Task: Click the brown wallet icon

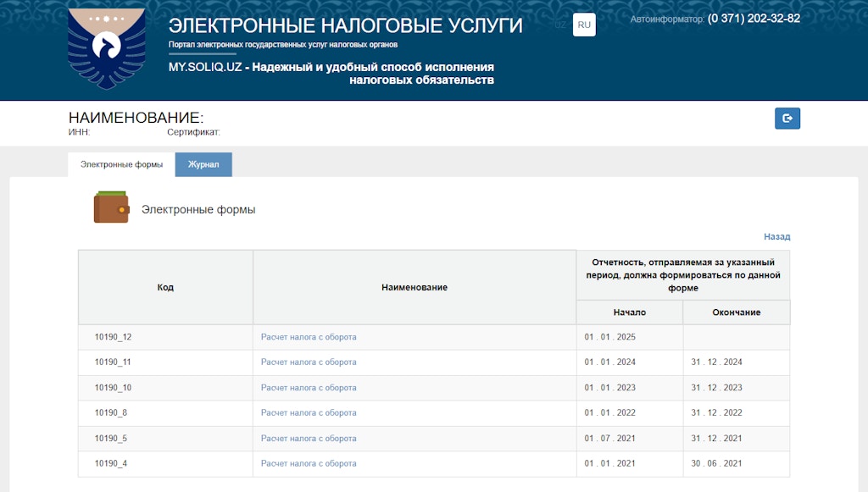Action: tap(111, 207)
